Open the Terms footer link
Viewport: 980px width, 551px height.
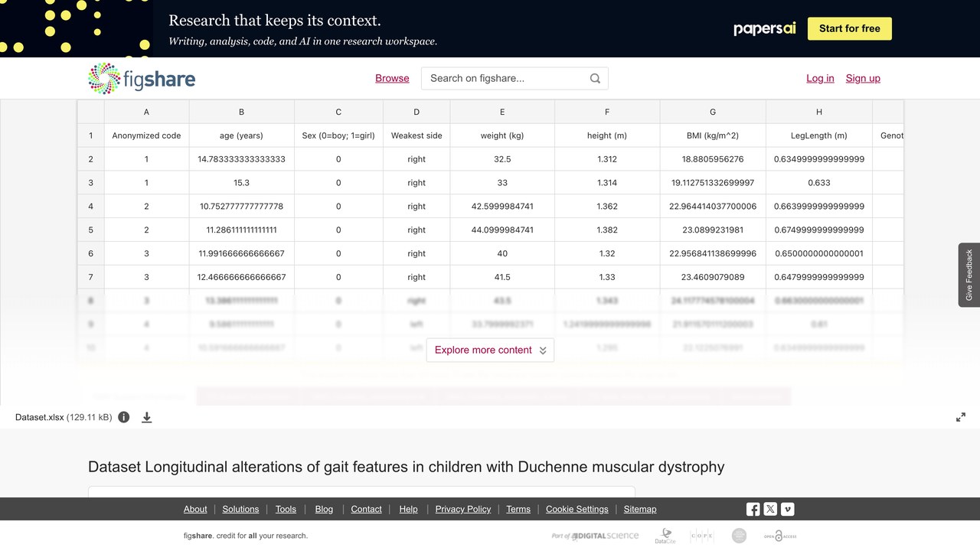[x=518, y=509]
